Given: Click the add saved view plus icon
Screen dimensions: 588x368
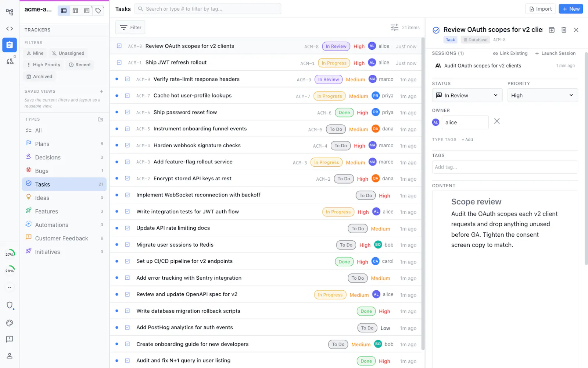Looking at the screenshot, I should [x=101, y=91].
